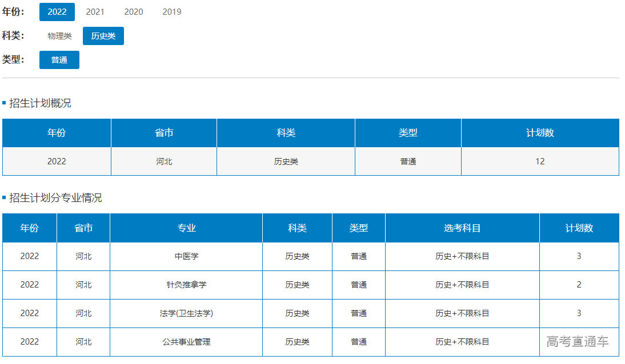Click the 专业 column header

[186, 228]
